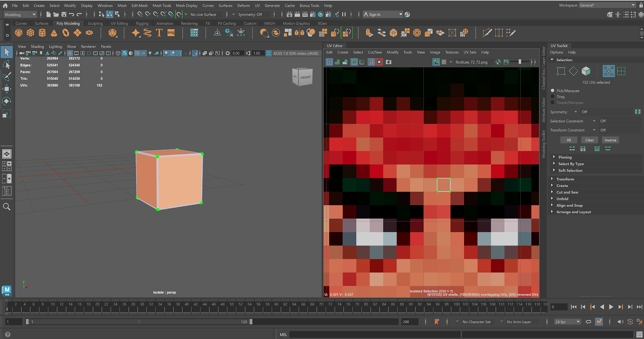Toggle the viewport grid button
Screen dimensions: 644x339
click(x=70, y=53)
